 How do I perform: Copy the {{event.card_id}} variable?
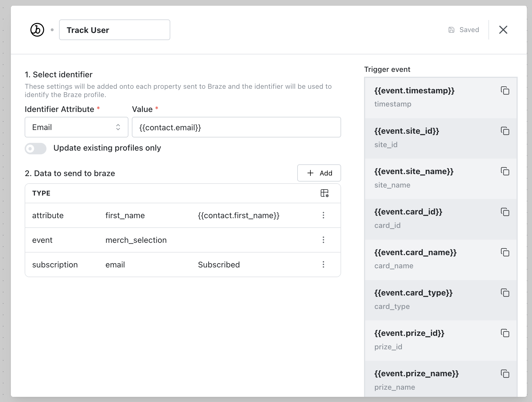505,212
